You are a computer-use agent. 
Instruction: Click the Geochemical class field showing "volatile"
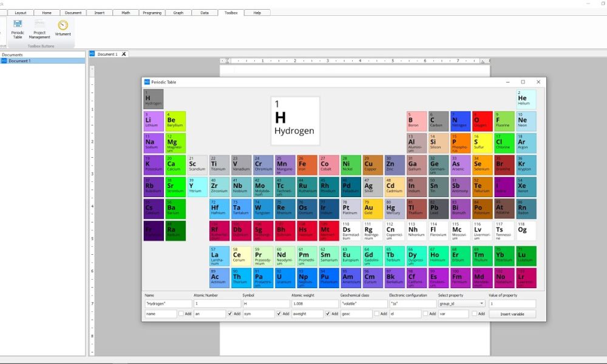tap(364, 304)
